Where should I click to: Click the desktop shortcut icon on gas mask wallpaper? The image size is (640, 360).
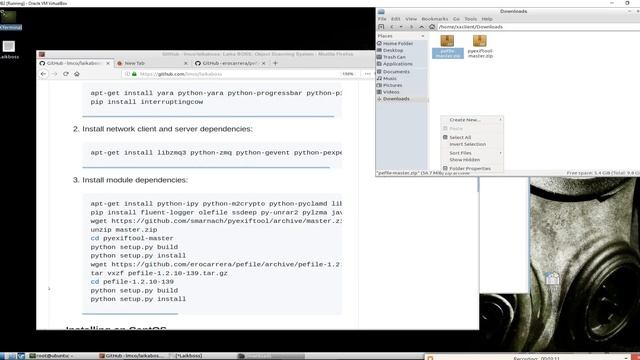[x=552, y=280]
